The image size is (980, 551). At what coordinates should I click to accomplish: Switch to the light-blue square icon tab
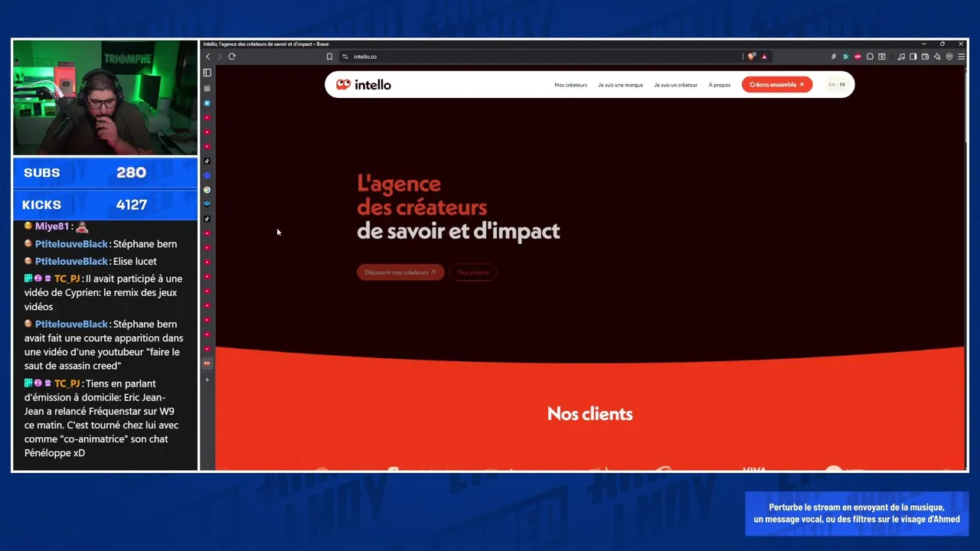click(x=207, y=103)
